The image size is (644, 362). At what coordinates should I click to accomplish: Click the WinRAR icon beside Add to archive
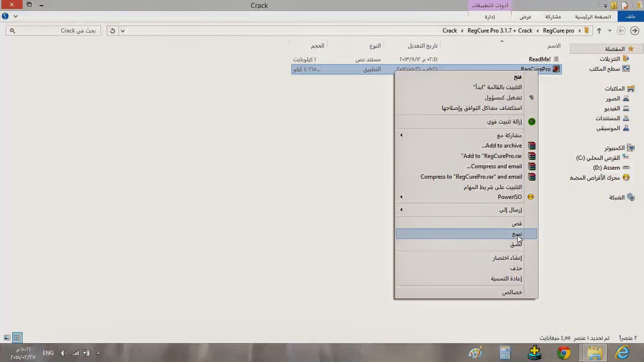point(531,146)
